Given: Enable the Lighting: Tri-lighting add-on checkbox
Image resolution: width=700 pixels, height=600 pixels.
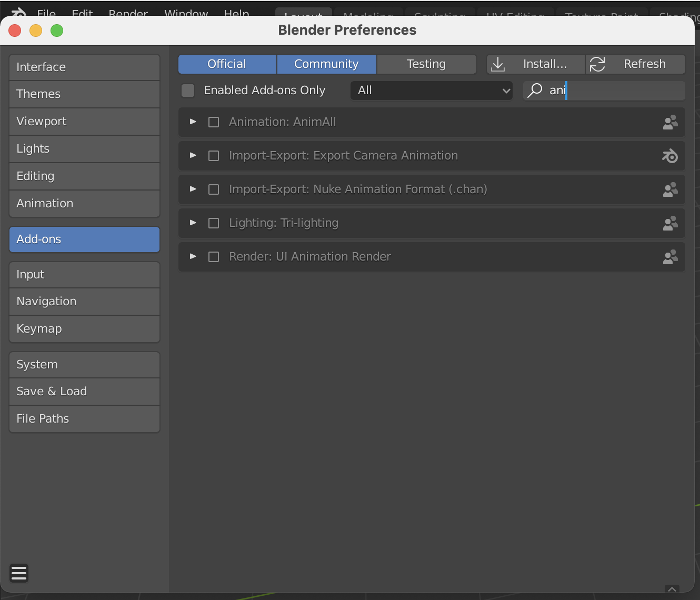Looking at the screenshot, I should coord(214,223).
